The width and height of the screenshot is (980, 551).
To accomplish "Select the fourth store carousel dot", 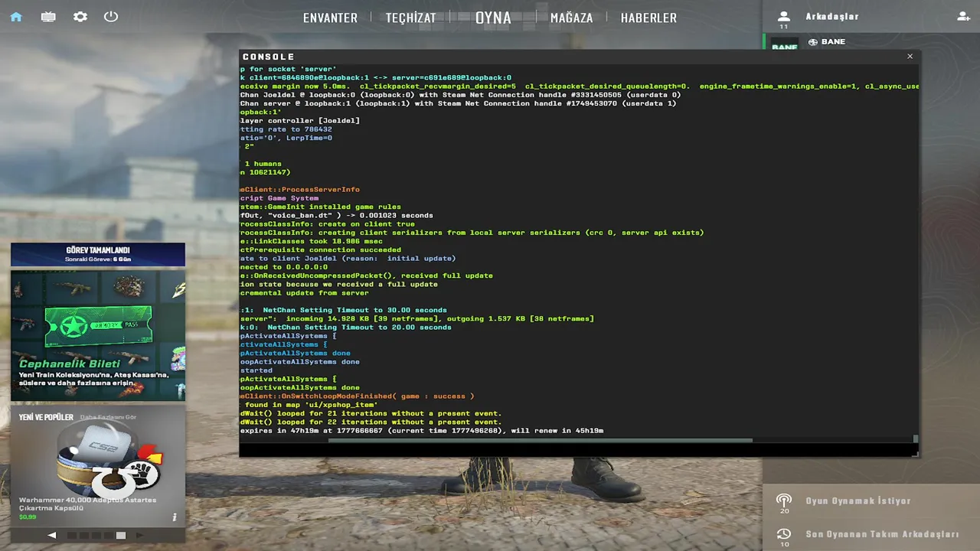I will pyautogui.click(x=108, y=536).
